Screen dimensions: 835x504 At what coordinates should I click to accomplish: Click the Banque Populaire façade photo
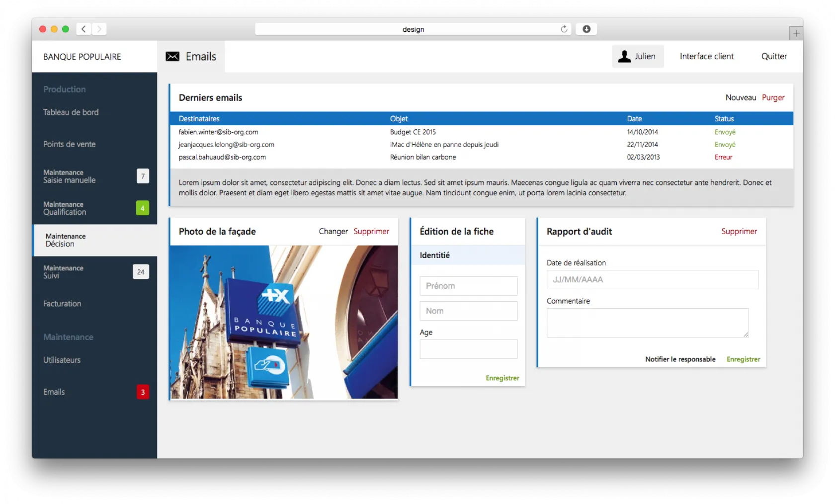tap(284, 322)
